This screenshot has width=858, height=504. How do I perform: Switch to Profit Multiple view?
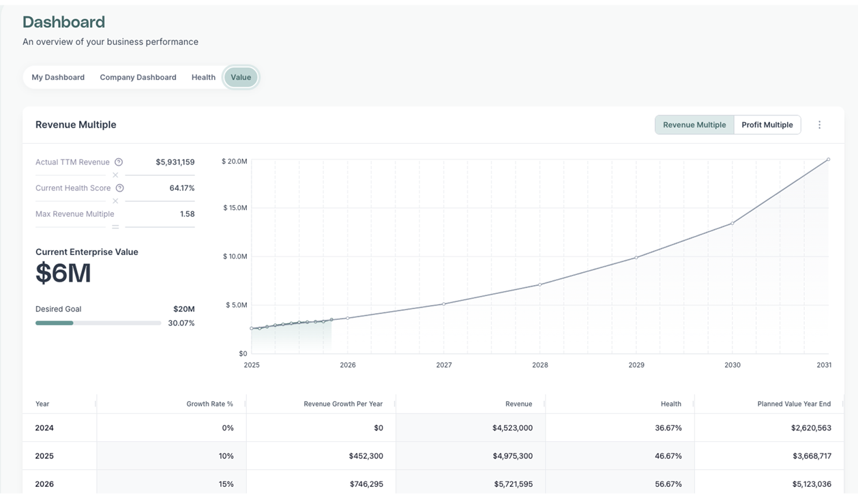pos(767,125)
